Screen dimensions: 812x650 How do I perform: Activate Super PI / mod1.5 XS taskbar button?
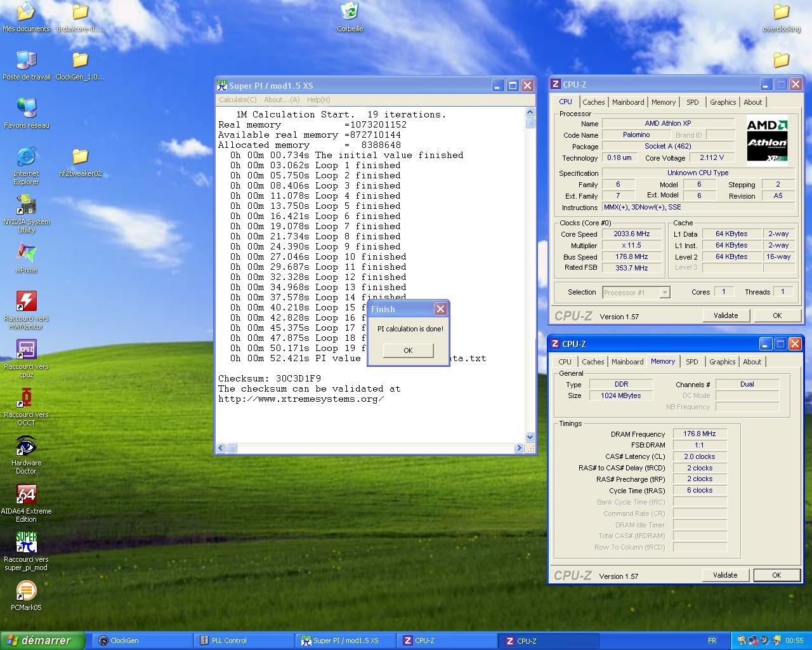[346, 640]
